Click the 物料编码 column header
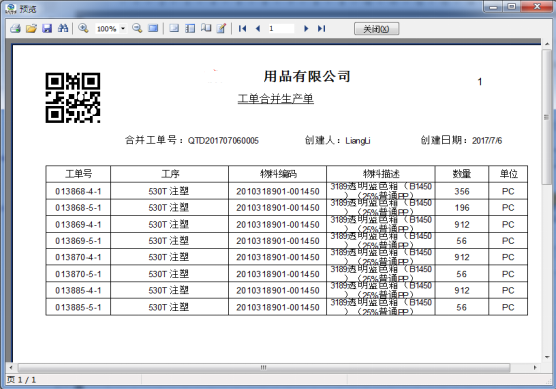The width and height of the screenshot is (556, 389). [x=278, y=174]
